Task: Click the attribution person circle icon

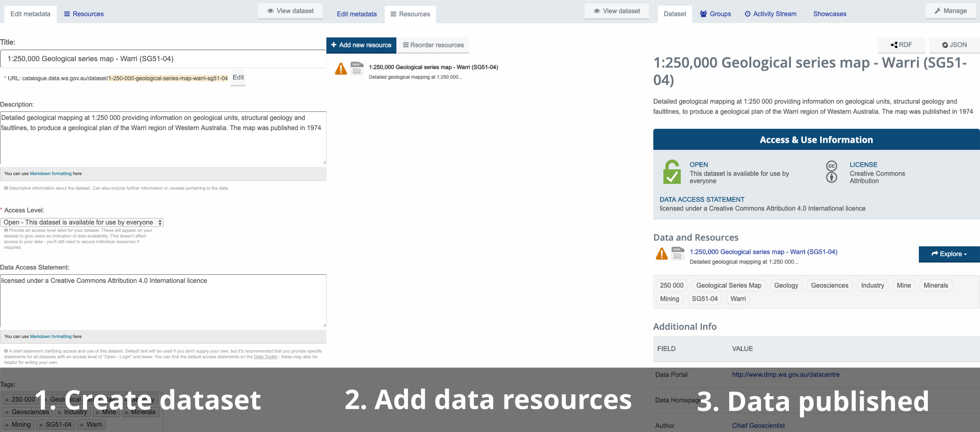Action: point(831,178)
